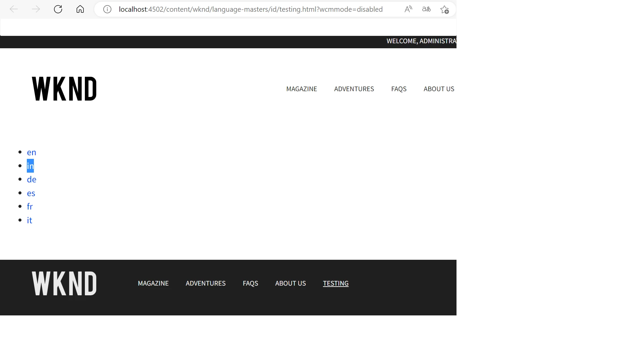Select the 'fr' language link
This screenshot has width=644, height=362.
tap(30, 206)
